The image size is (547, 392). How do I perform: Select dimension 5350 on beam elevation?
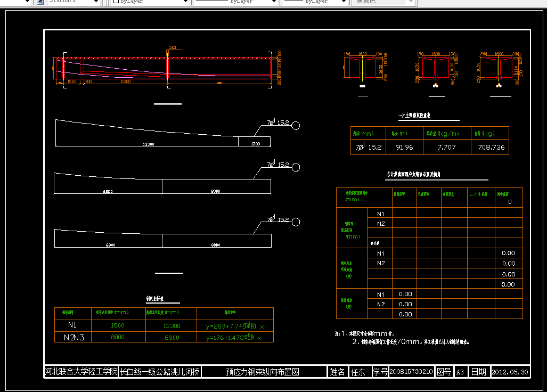[x=126, y=81]
